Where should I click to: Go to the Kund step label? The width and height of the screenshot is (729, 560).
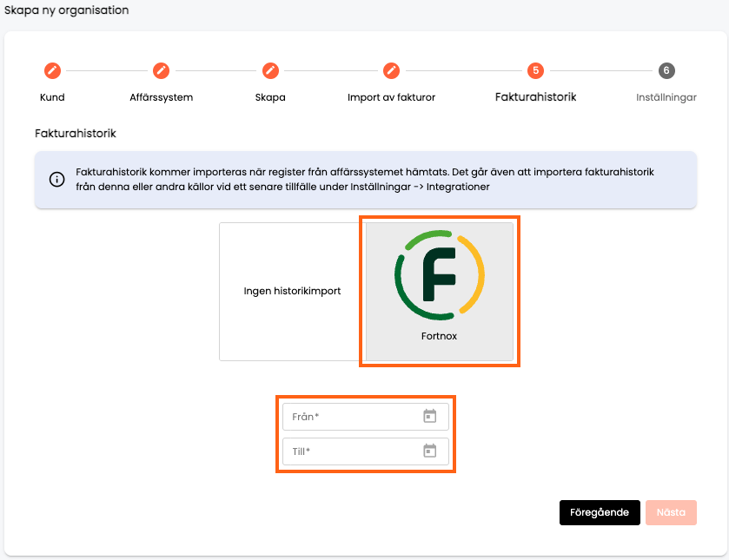52,97
